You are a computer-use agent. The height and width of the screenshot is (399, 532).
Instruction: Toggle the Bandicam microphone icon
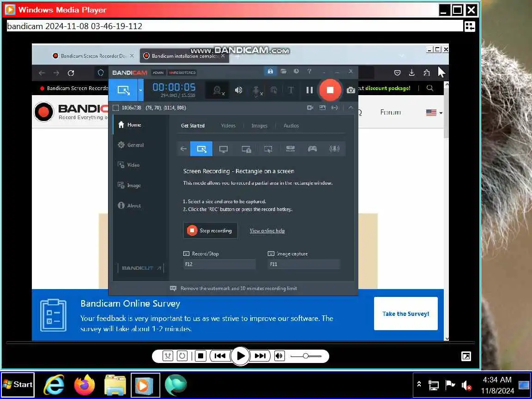pyautogui.click(x=257, y=91)
